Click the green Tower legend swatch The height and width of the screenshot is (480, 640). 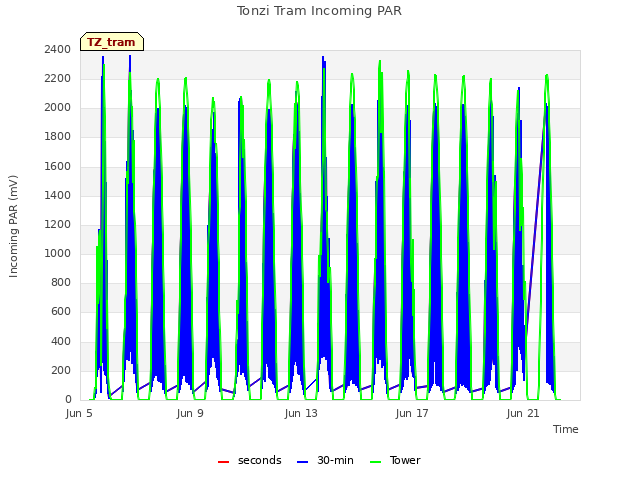(x=375, y=462)
